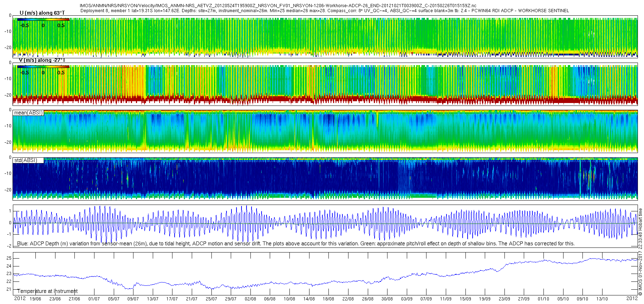
Task: Click the '07/09' date tick label
Action: (x=426, y=299)
